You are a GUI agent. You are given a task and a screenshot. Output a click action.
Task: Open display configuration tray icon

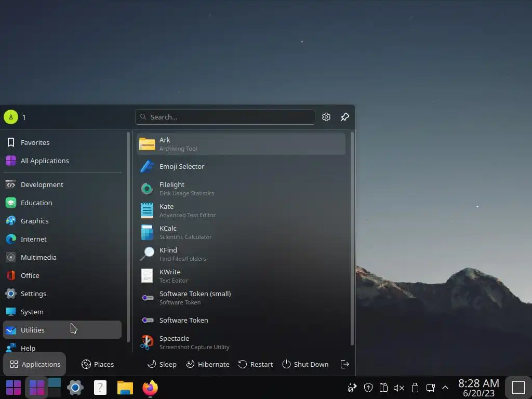point(431,388)
